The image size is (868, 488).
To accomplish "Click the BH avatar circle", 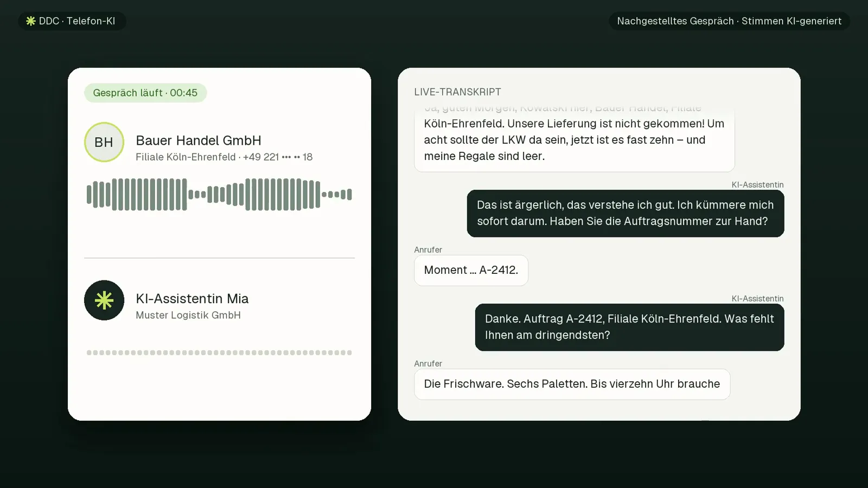I will [104, 142].
